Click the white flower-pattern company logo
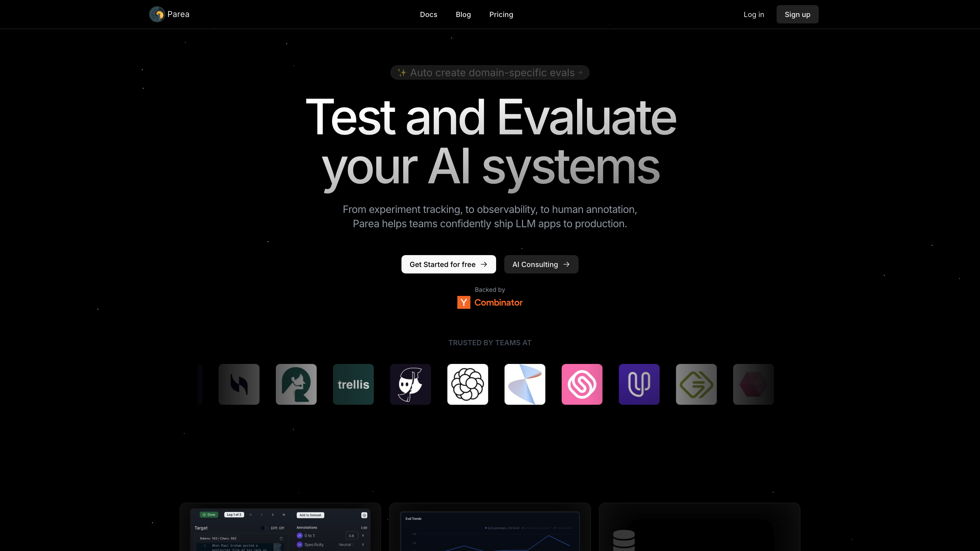The height and width of the screenshot is (551, 980). pos(467,384)
